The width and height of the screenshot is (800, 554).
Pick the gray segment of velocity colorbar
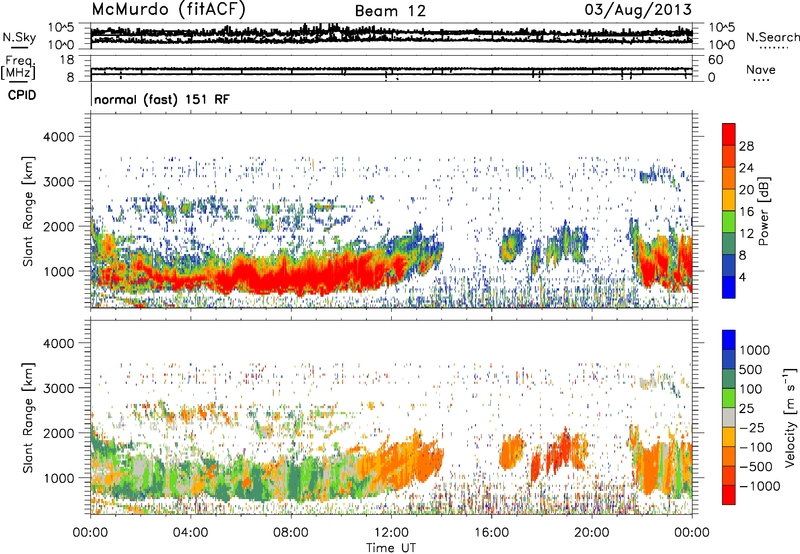pyautogui.click(x=729, y=417)
